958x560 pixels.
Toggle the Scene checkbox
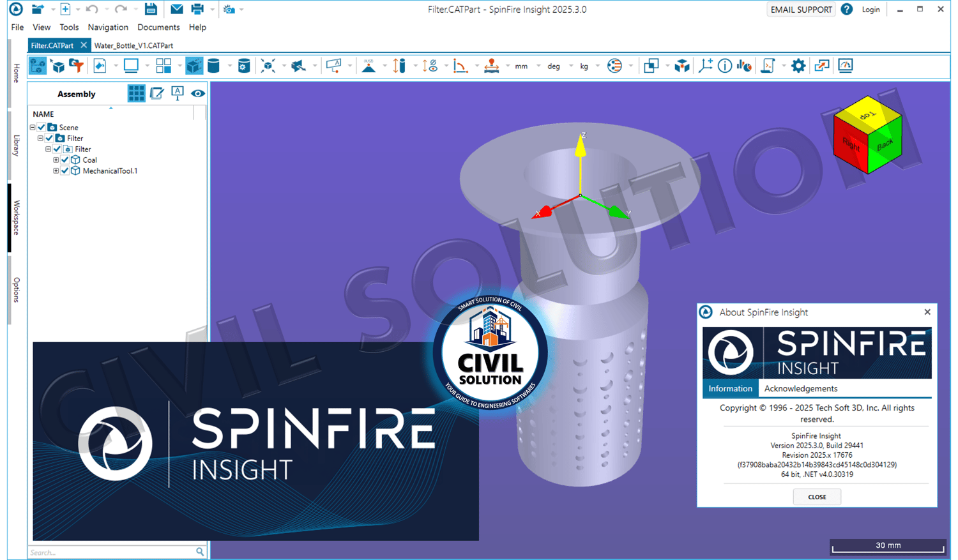click(x=42, y=128)
